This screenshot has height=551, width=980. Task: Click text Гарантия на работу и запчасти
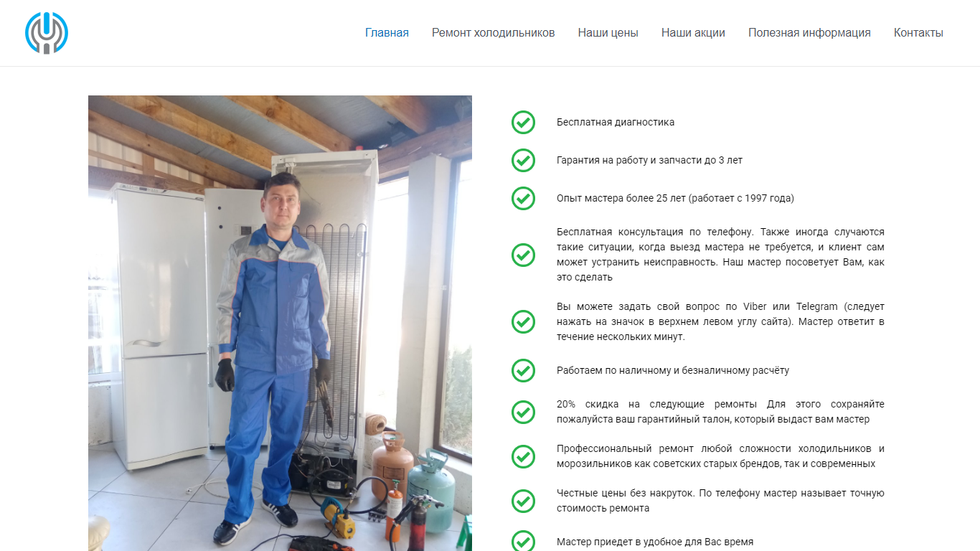point(649,160)
